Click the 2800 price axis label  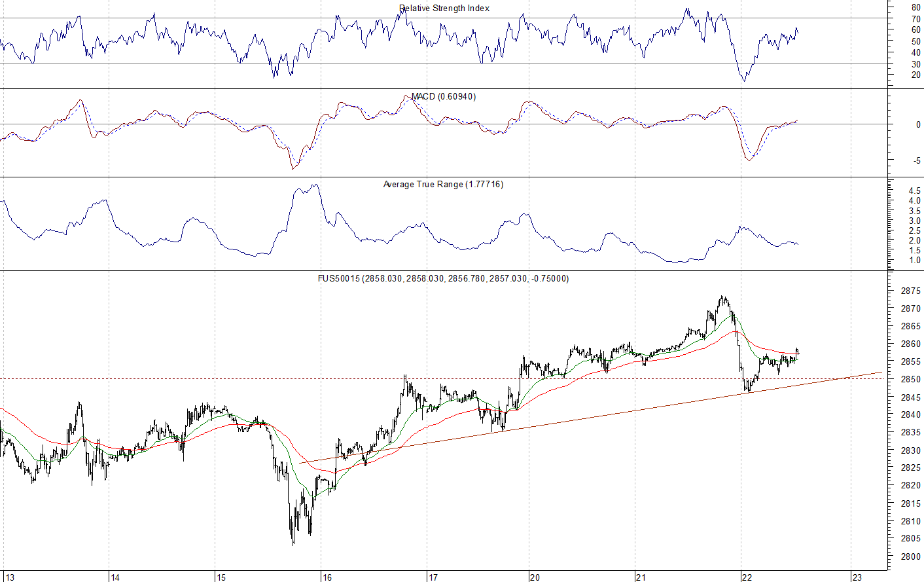point(911,556)
